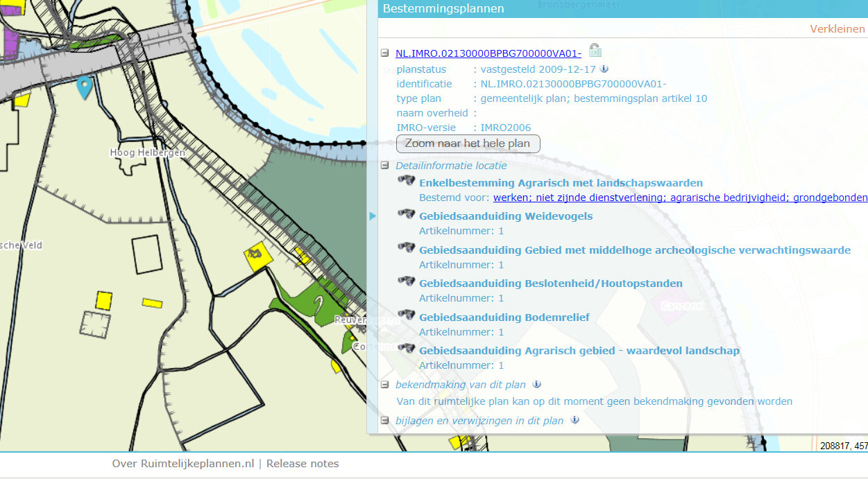Select the Gebiedsaanduiding Weidevogels heading
The image size is (868, 479).
[x=506, y=216]
